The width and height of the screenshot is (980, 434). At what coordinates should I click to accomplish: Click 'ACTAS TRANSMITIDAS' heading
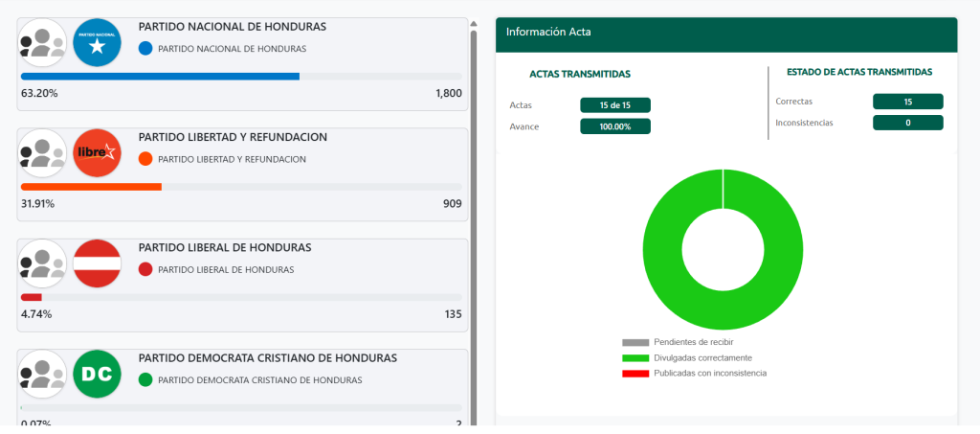580,74
